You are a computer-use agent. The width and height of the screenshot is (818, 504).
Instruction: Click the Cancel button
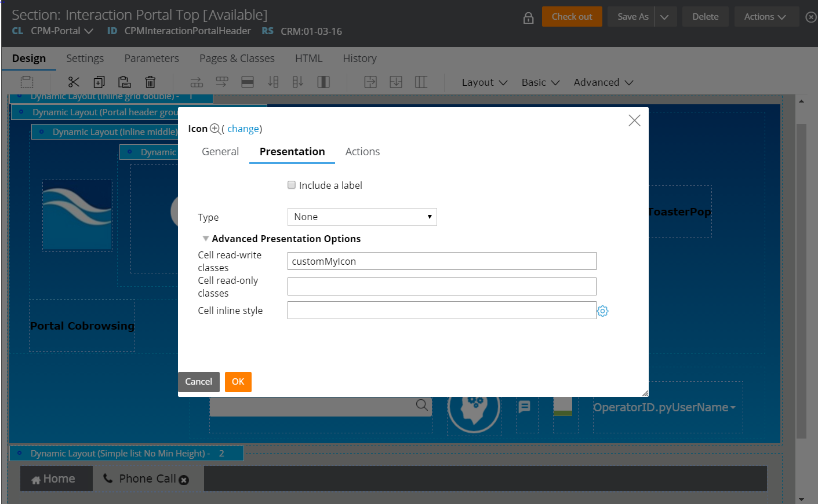click(198, 382)
